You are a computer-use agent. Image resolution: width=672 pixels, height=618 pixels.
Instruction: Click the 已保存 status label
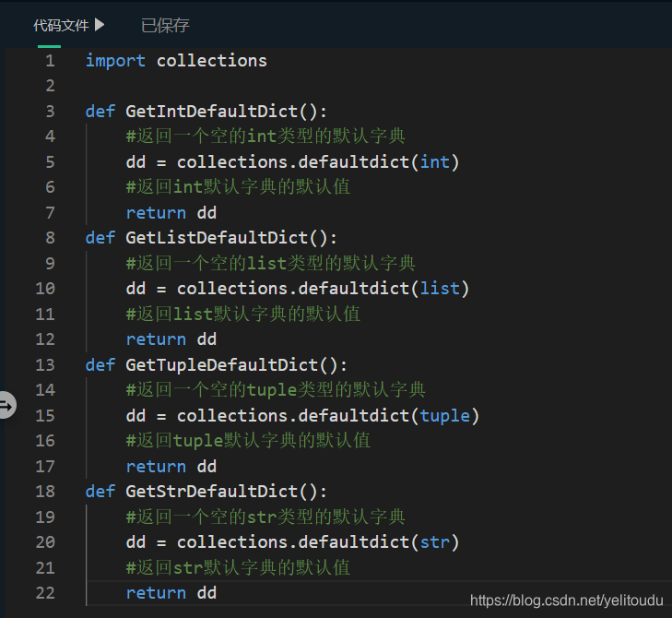[165, 25]
